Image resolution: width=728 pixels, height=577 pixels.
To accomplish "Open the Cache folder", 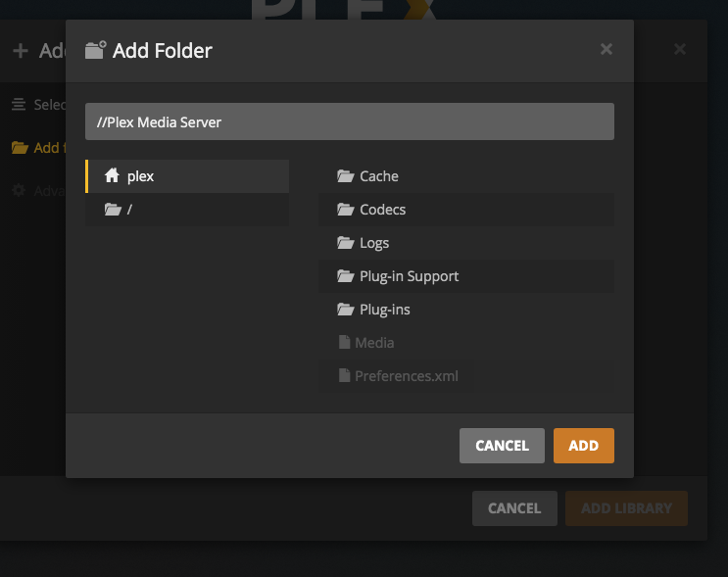I will (x=466, y=176).
